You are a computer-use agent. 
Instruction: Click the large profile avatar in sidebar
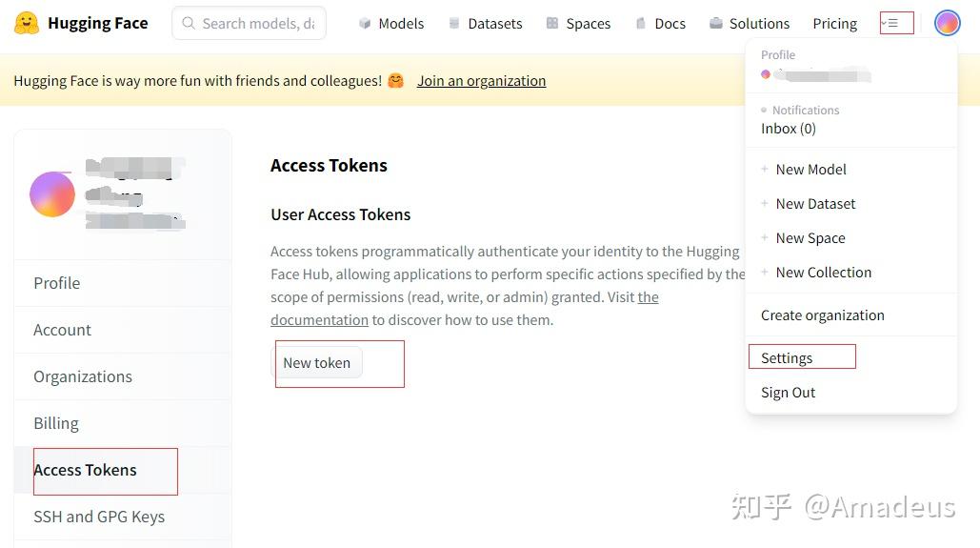click(x=52, y=194)
